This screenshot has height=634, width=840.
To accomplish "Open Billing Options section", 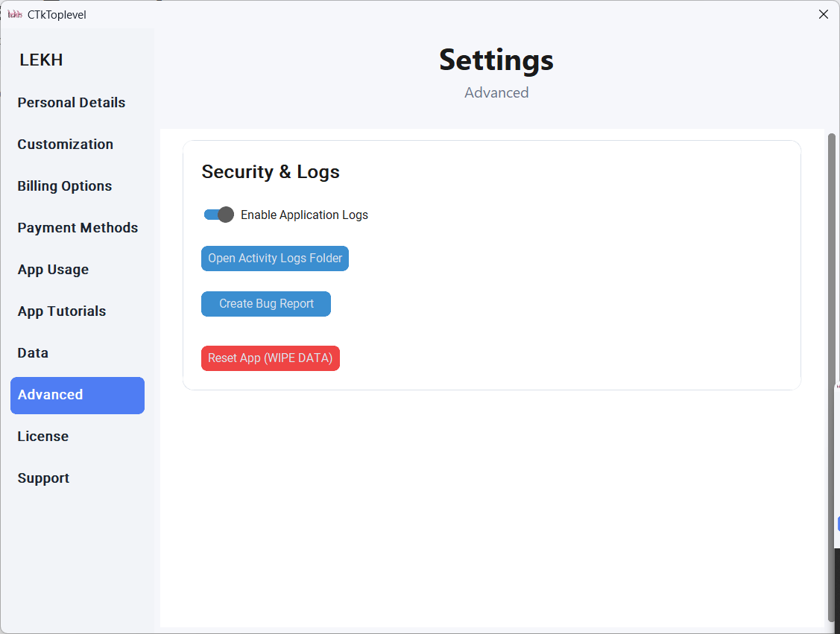I will point(63,186).
